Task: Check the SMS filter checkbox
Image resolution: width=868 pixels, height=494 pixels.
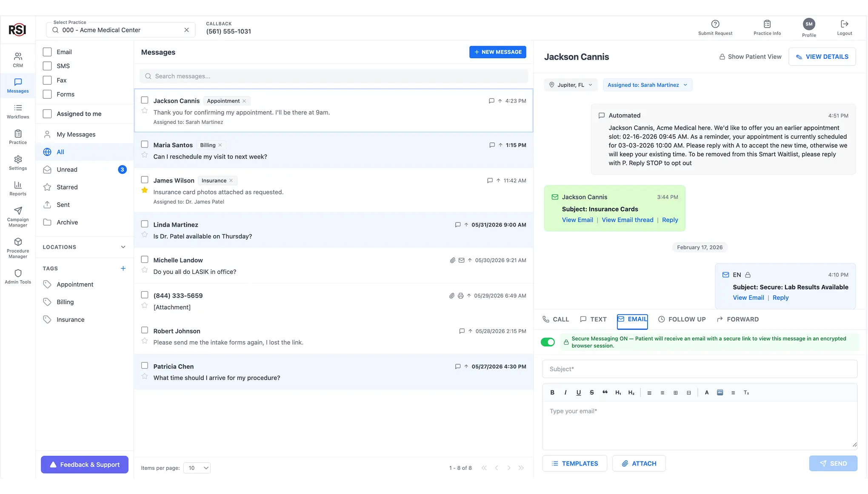Action: (x=47, y=66)
